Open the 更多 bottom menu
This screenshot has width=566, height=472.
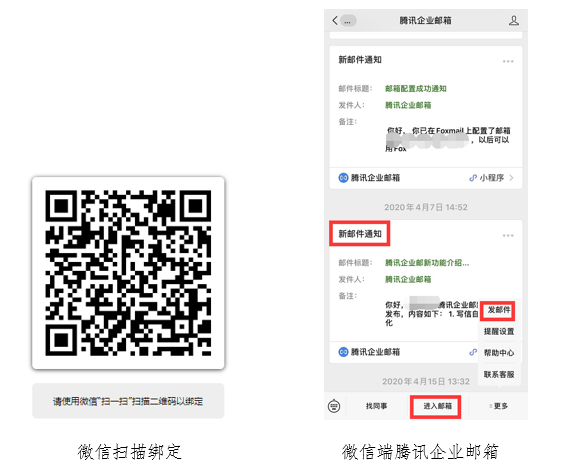pyautogui.click(x=498, y=406)
